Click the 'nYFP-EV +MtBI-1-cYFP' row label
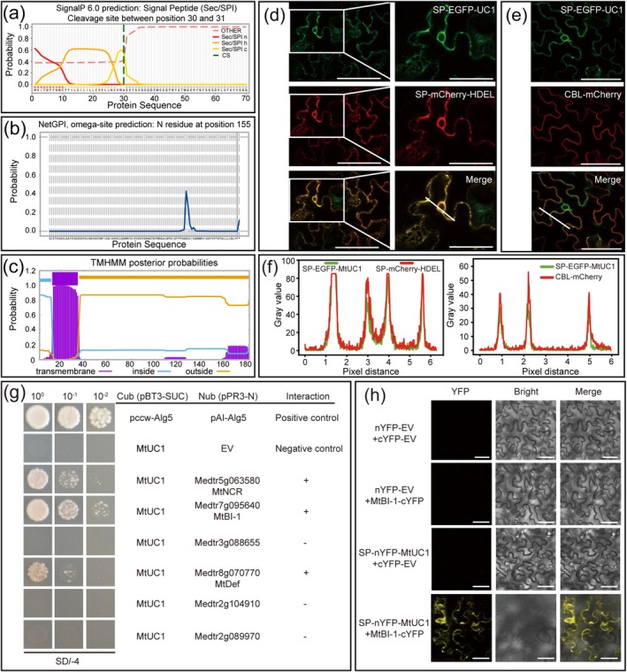This screenshot has width=627, height=672. [x=394, y=495]
